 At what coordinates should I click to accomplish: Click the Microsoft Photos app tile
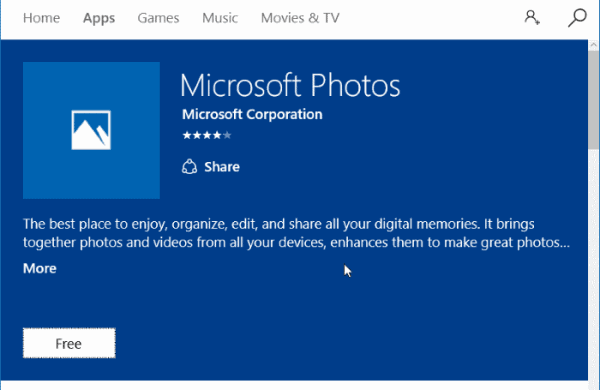coord(91,130)
